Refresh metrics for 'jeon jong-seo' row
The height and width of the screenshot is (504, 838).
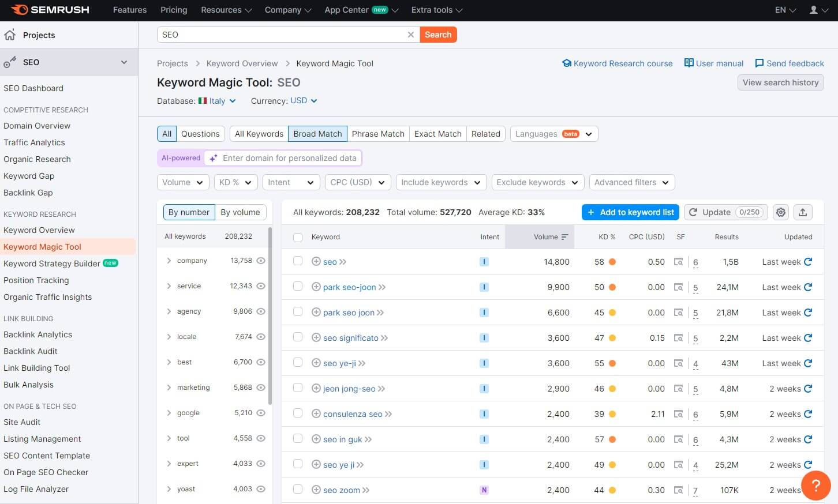(x=808, y=389)
